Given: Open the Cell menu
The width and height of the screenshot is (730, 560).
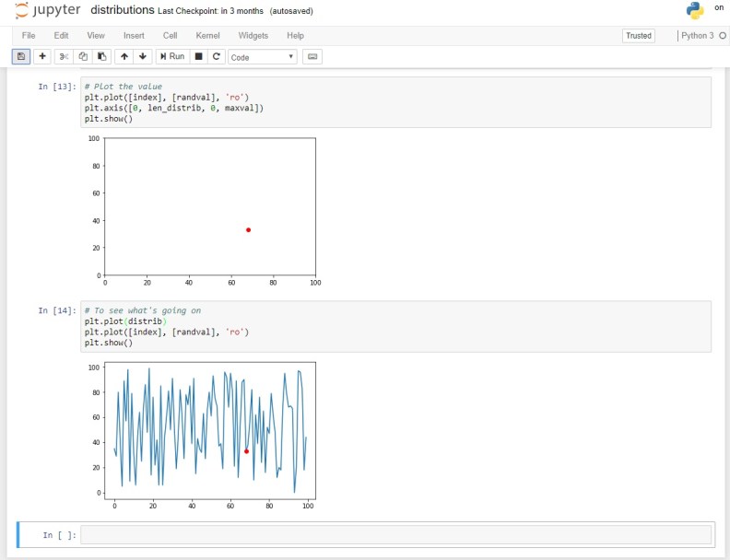Looking at the screenshot, I should coord(170,35).
